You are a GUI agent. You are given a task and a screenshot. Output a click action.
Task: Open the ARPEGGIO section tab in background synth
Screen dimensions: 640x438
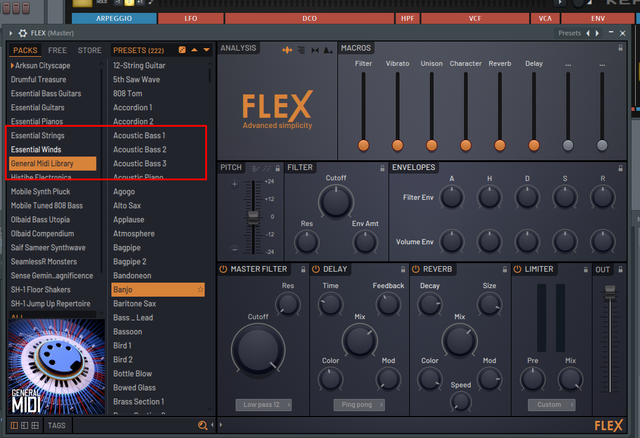[114, 18]
